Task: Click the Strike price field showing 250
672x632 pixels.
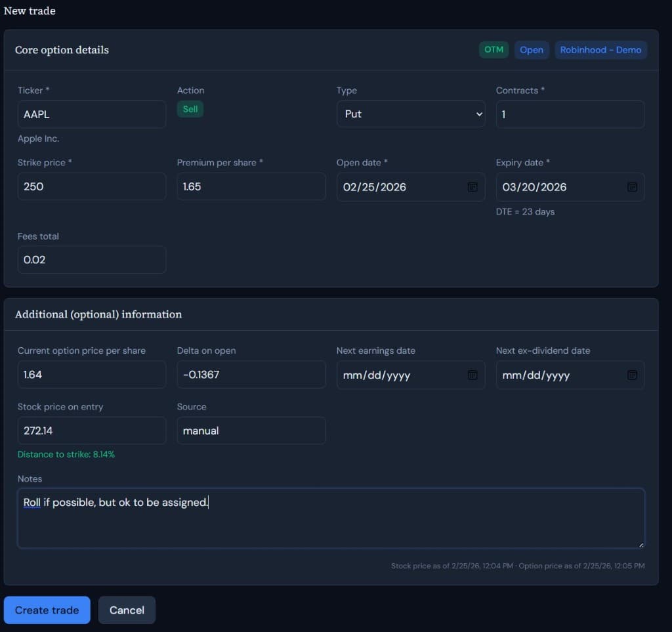Action: pyautogui.click(x=91, y=186)
